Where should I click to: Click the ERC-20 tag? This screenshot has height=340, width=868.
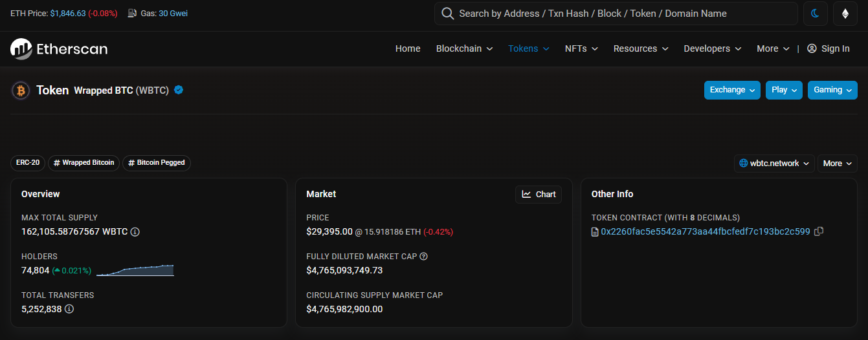click(x=28, y=163)
